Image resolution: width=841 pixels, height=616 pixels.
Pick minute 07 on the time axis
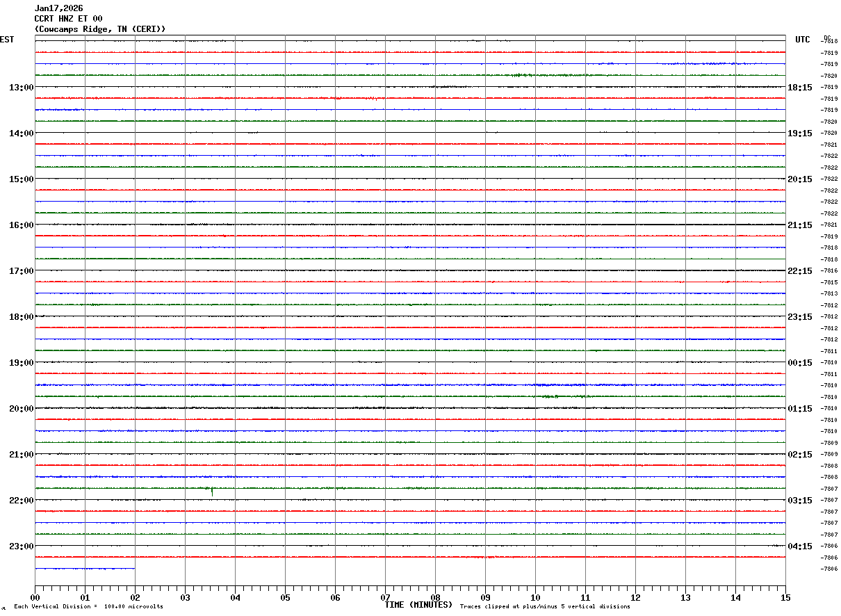pyautogui.click(x=385, y=597)
